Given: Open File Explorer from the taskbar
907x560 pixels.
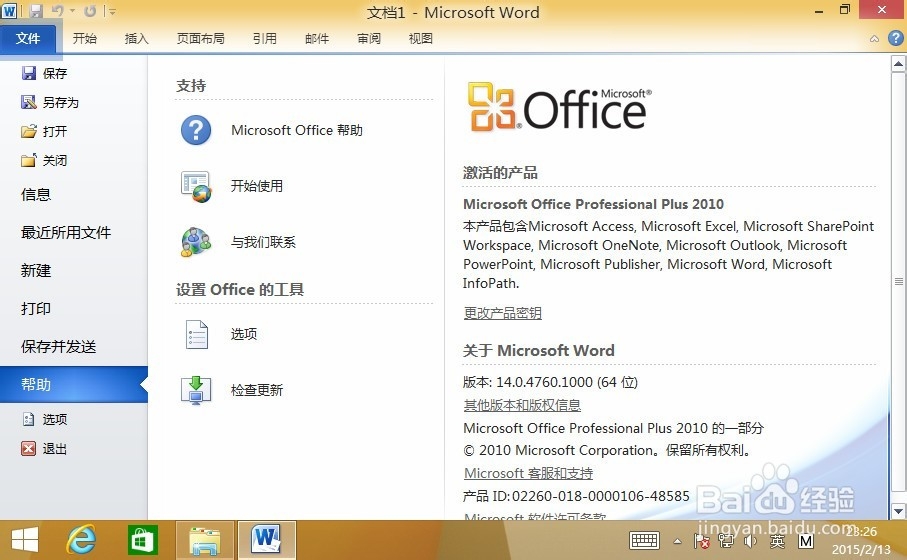Looking at the screenshot, I should pyautogui.click(x=205, y=540).
